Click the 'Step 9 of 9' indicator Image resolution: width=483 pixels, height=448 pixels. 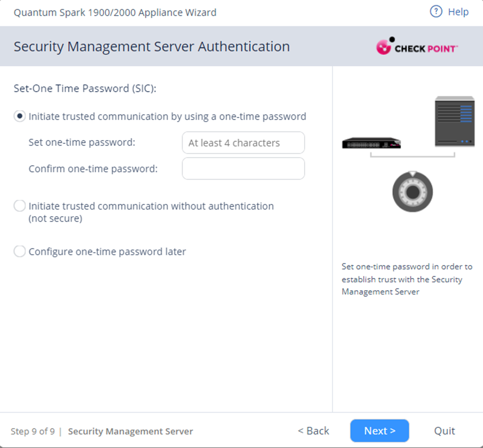tap(33, 431)
